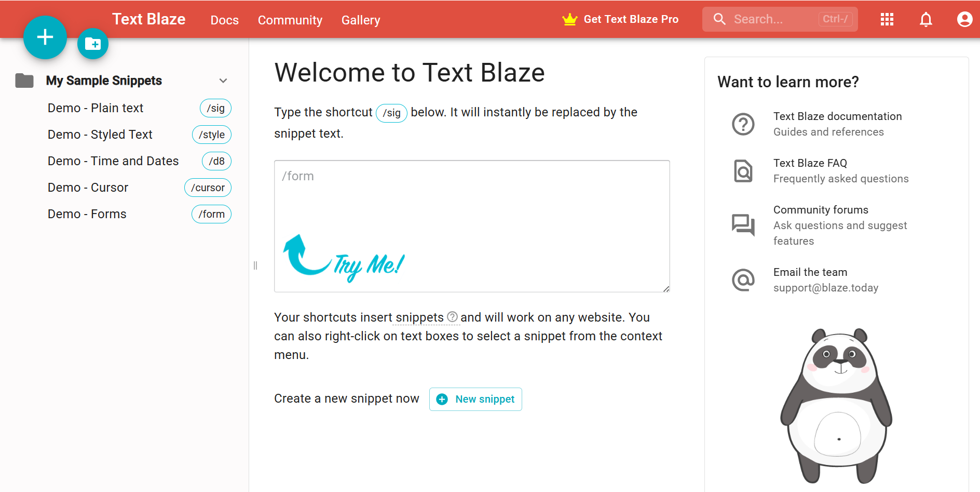This screenshot has width=980, height=492.
Task: Open the notifications bell
Action: pos(926,20)
